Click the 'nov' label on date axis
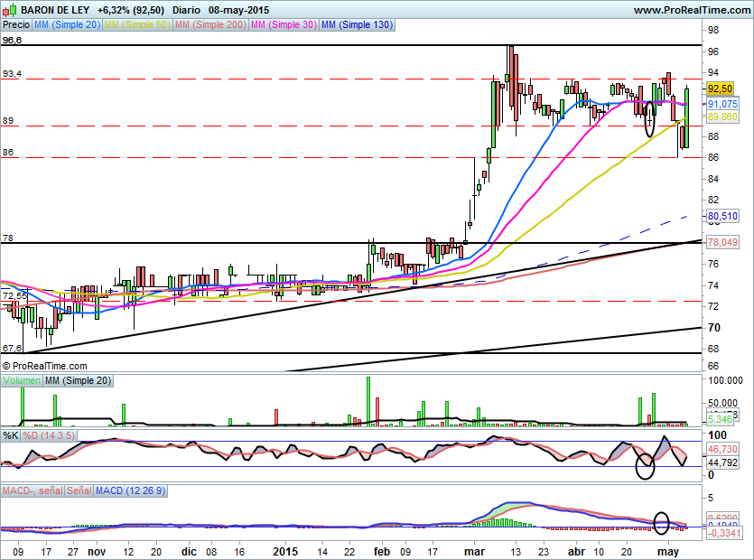754x560 pixels. tap(97, 551)
